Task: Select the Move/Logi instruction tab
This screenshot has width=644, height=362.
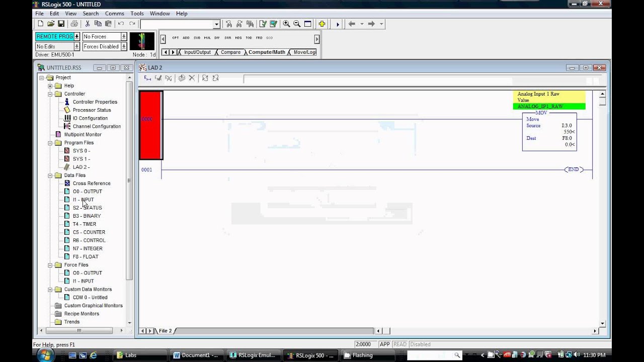Action: pos(304,52)
